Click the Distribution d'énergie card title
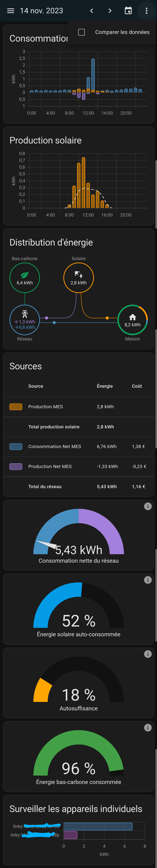Screen dimensions: 157x868 [51, 243]
